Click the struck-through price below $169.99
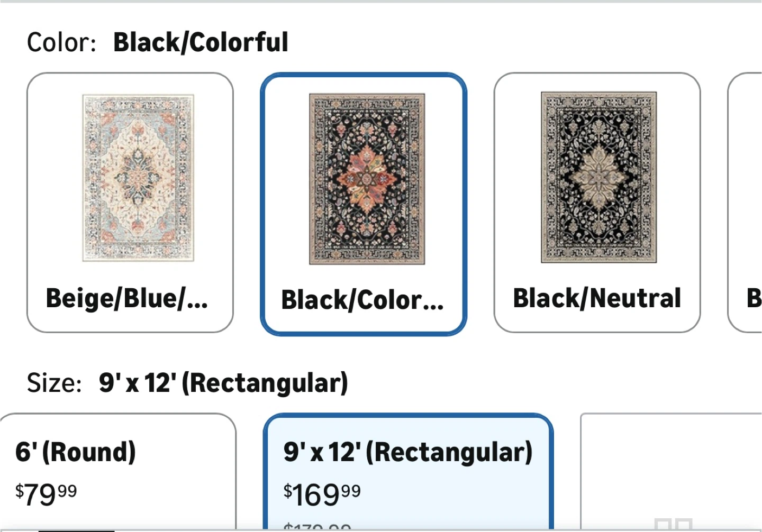 pyautogui.click(x=317, y=527)
